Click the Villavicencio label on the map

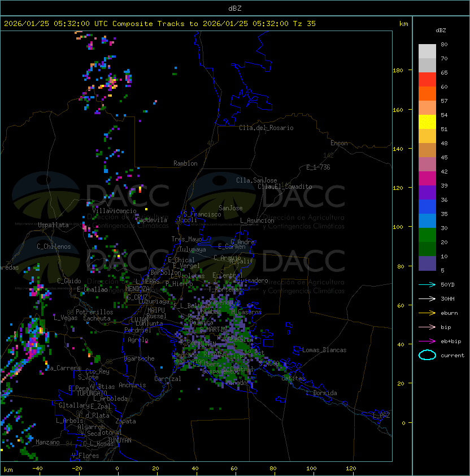114,211
